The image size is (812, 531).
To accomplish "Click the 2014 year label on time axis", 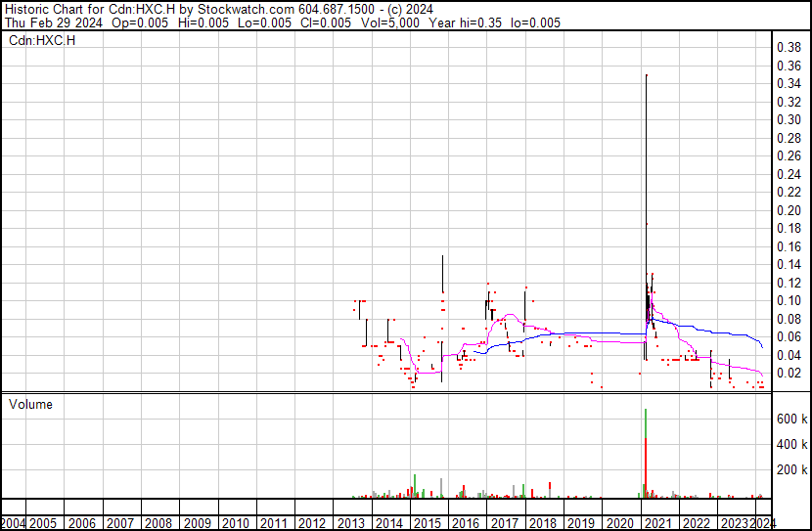I will point(389,523).
